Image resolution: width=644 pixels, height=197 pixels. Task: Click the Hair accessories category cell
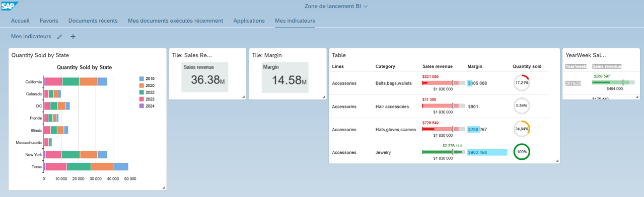click(x=392, y=107)
